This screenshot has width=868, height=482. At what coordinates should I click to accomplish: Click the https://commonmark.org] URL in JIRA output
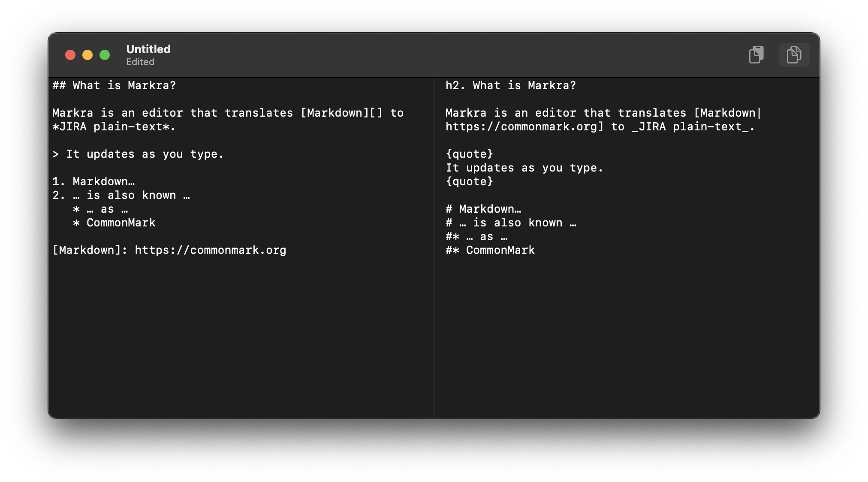524,127
